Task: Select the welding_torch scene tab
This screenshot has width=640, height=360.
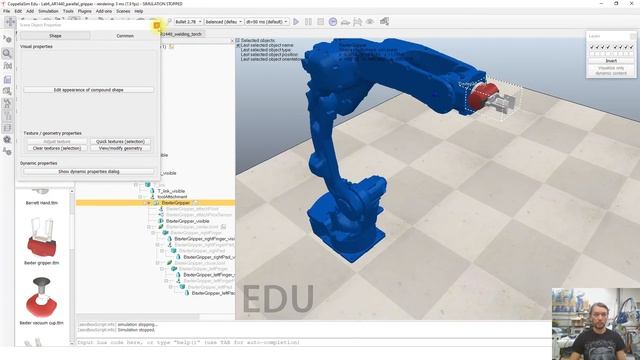Action: 182,34
